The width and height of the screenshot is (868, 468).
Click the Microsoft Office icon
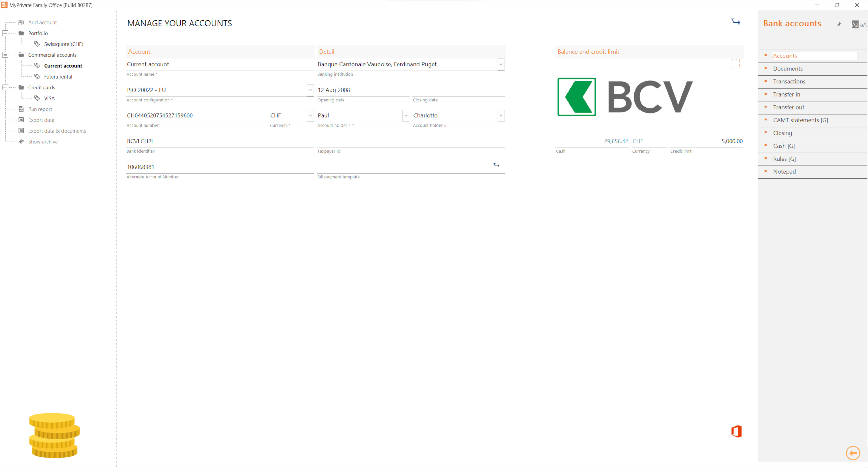(736, 431)
